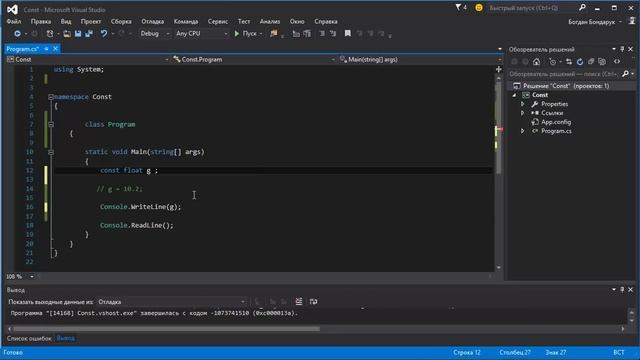
Task: Click the account avatar icon
Action: (632, 21)
